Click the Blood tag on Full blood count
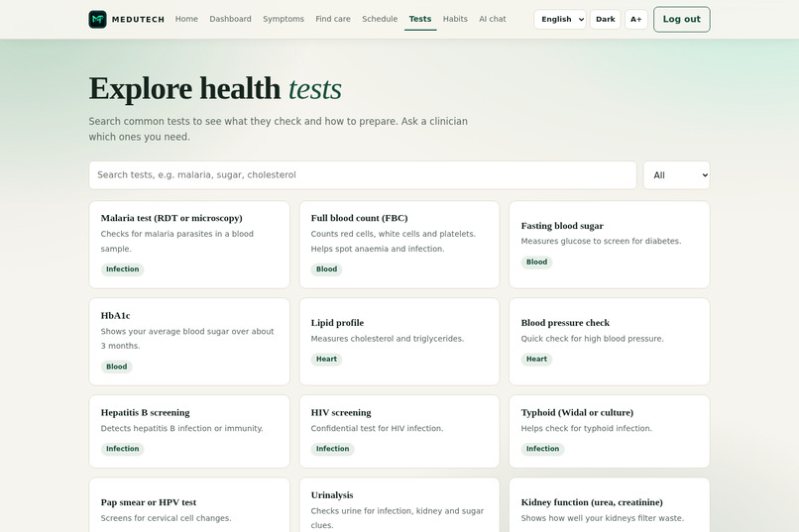This screenshot has width=799, height=532. point(326,269)
